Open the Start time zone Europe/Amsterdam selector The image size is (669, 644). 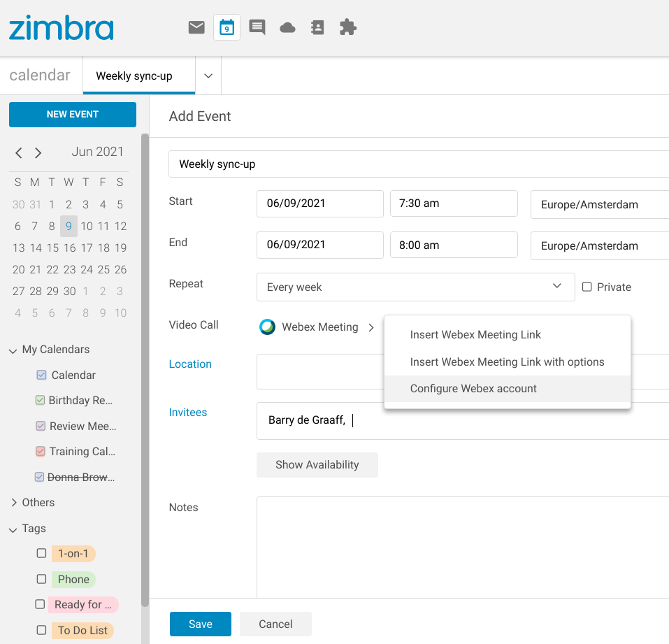click(x=600, y=204)
